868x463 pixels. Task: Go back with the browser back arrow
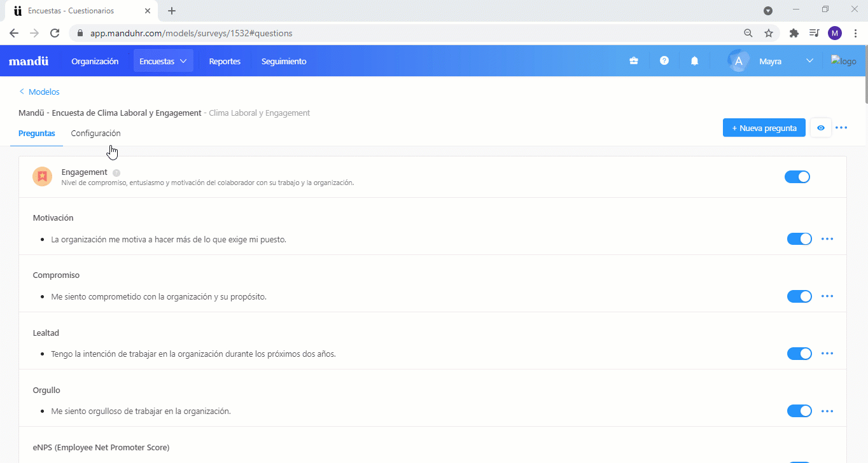click(14, 33)
